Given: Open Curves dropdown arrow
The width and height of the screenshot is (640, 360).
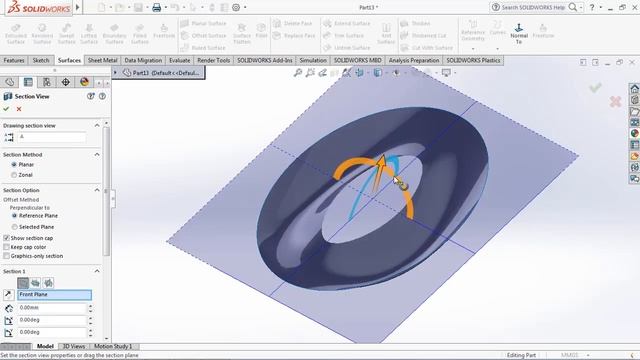Looking at the screenshot, I should pos(497,49).
